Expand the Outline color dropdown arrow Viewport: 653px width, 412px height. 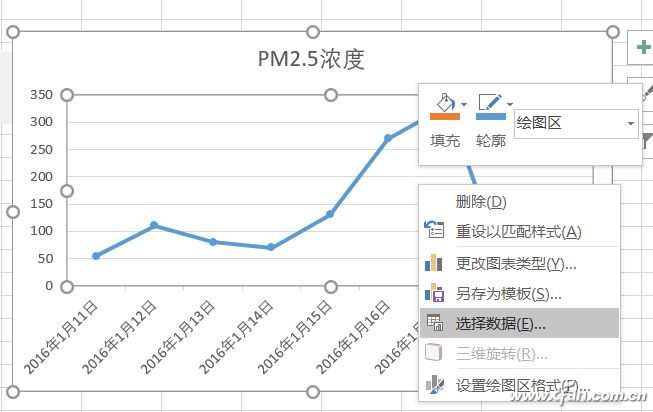click(510, 104)
